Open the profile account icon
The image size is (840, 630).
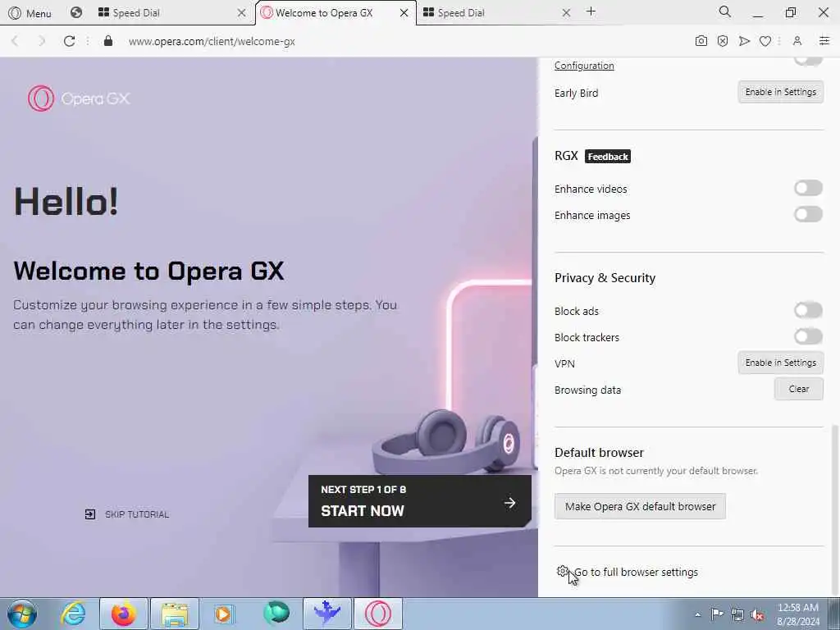click(797, 41)
